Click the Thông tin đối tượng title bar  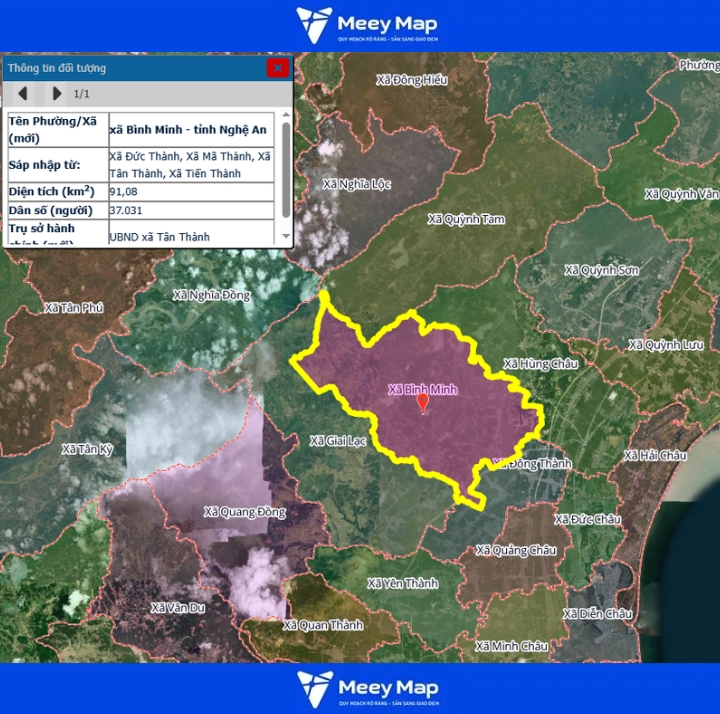pos(130,68)
